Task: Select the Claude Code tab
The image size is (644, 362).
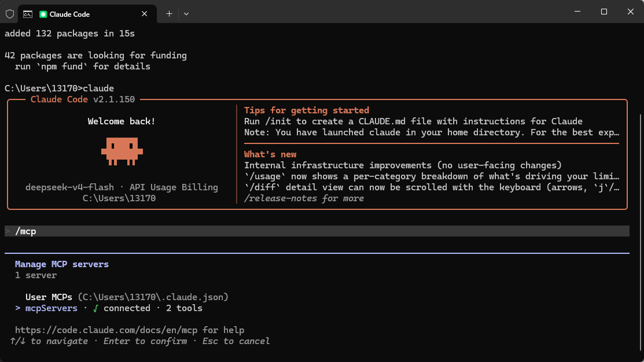Action: click(87, 14)
